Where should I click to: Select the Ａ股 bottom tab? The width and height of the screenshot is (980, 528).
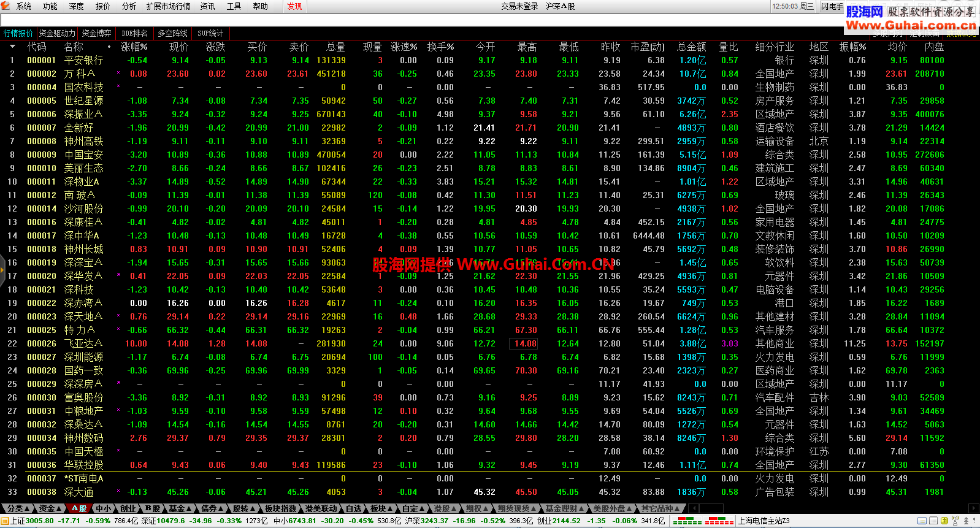tap(78, 508)
